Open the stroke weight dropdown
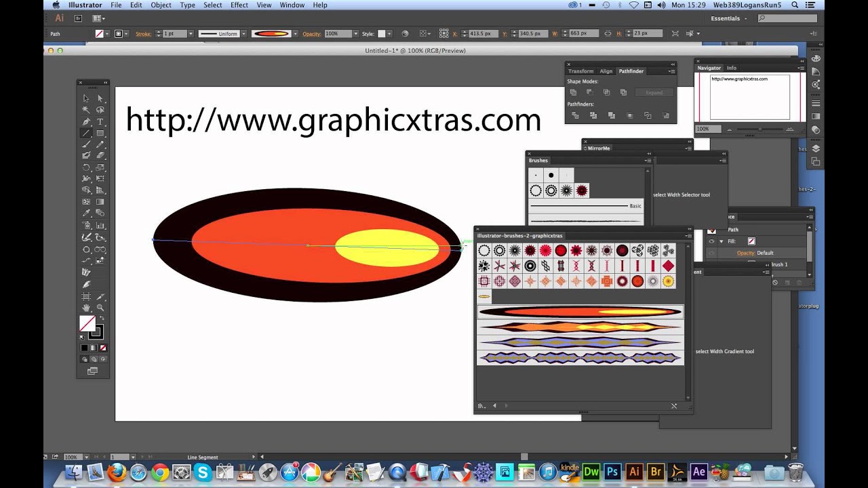Image resolution: width=868 pixels, height=488 pixels. [191, 33]
